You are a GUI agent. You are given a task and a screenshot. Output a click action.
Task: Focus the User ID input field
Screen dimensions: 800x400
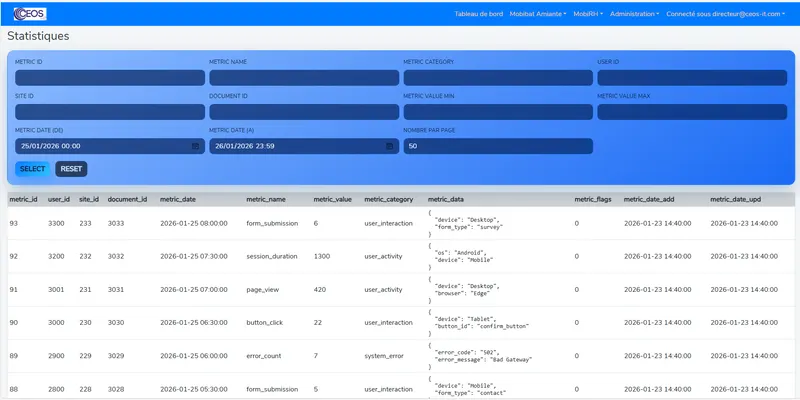click(x=692, y=78)
